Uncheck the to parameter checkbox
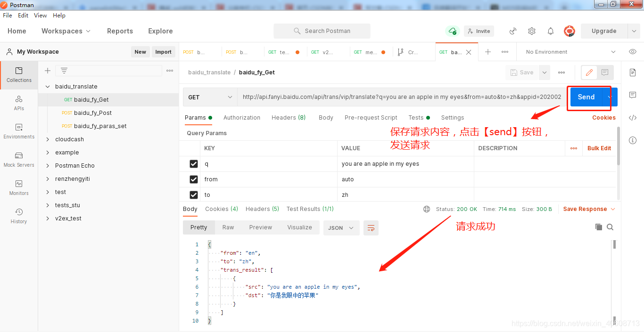Screen dimensions: 644x332 coord(193,195)
